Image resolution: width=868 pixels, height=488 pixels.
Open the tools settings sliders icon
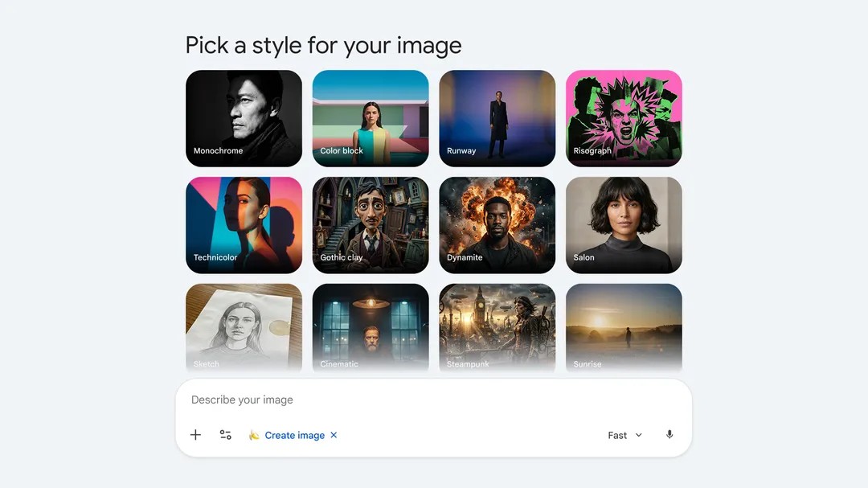coord(226,435)
